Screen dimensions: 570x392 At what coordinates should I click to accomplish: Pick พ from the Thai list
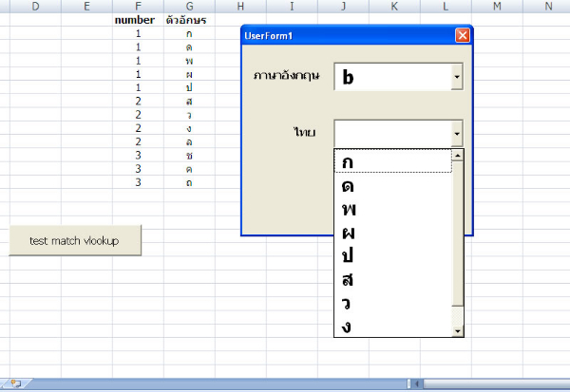394,209
